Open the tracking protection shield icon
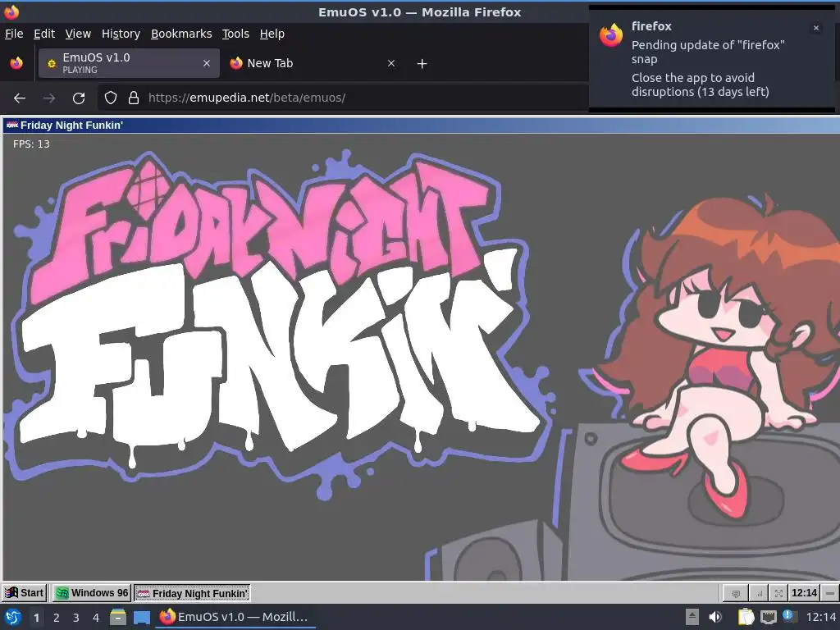This screenshot has height=630, width=840. pos(111,98)
